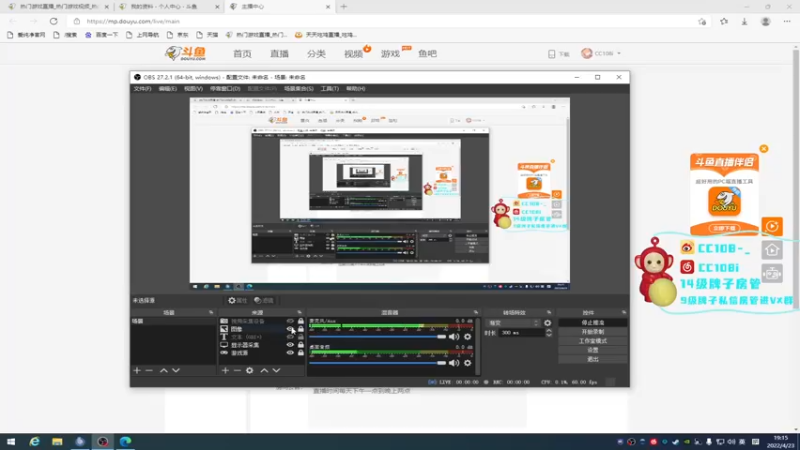800x450 pixels.
Task: Toggle visibility of the 游戏源 source
Action: (x=290, y=353)
